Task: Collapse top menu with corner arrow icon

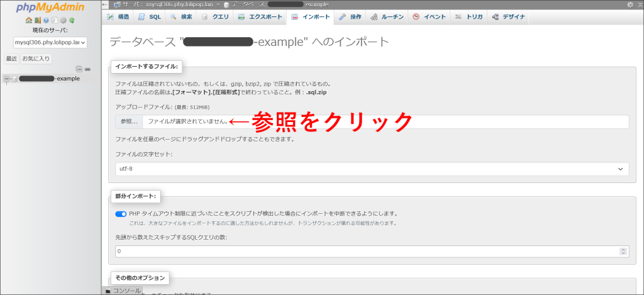Action: tap(640, 4)
